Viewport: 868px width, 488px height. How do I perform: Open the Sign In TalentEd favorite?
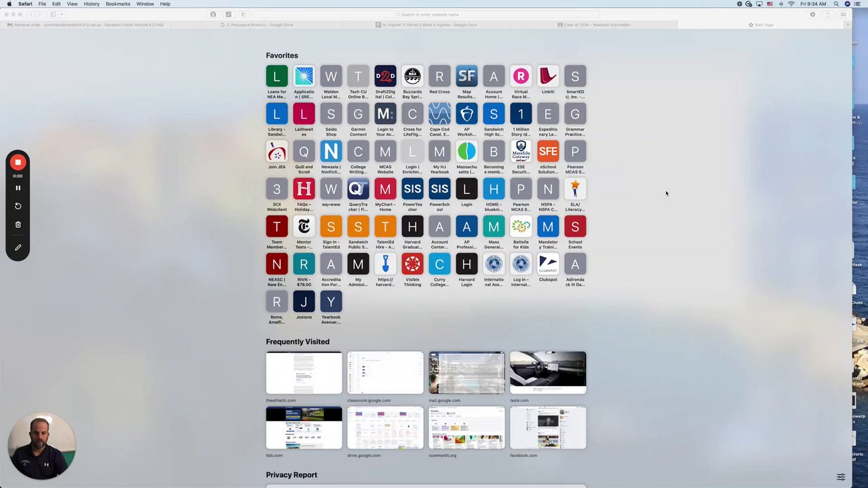[331, 227]
